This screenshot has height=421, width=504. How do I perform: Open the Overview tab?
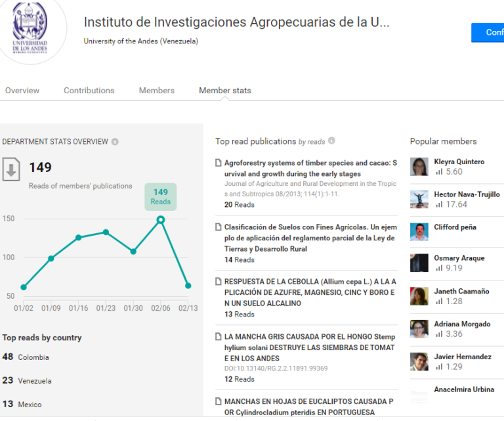click(22, 91)
